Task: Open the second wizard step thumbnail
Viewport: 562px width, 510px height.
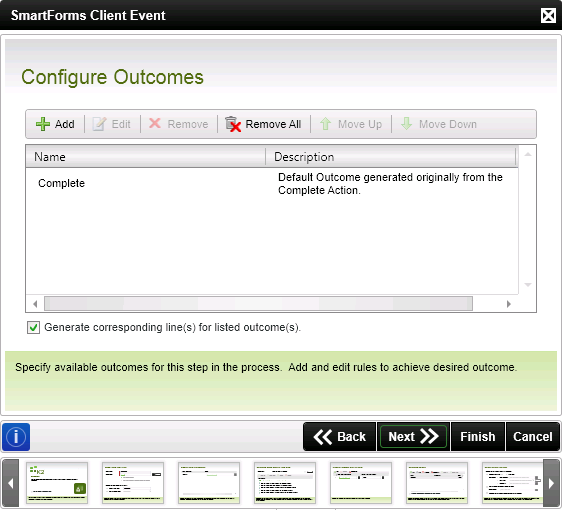Action: (x=133, y=483)
